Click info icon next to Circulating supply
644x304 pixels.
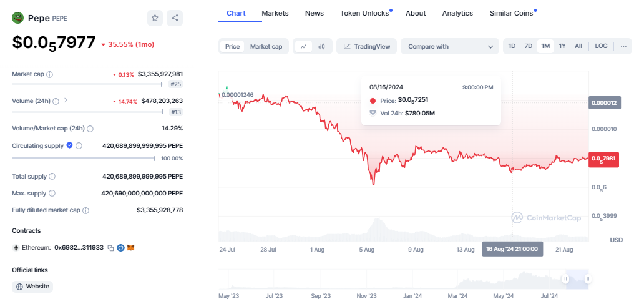79,145
